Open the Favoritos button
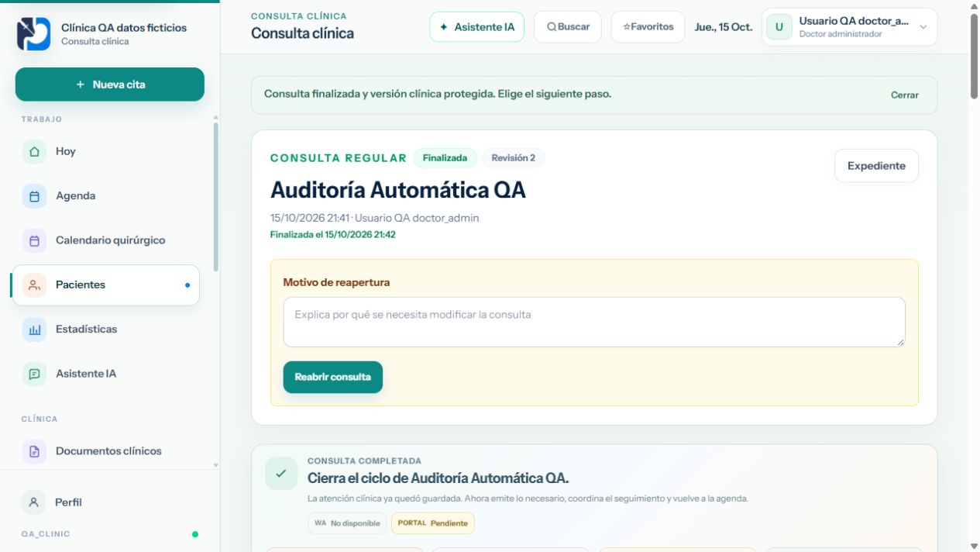Image resolution: width=980 pixels, height=552 pixels. [x=648, y=27]
